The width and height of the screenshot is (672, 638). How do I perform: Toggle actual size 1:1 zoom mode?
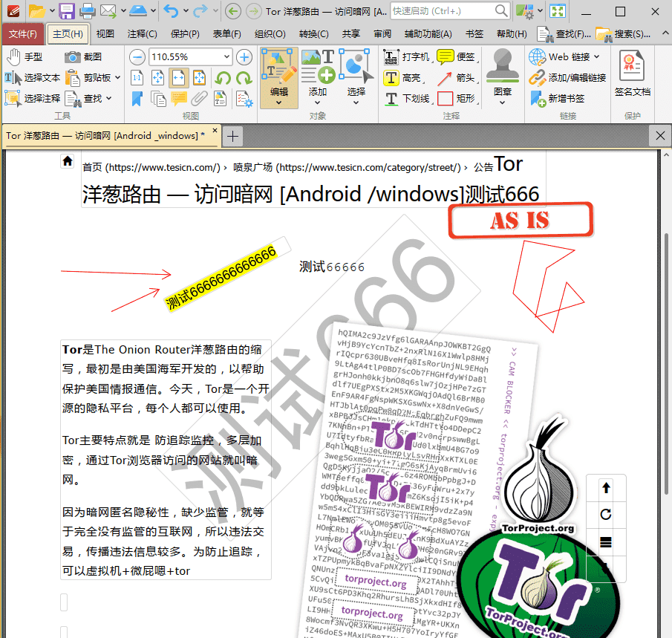pos(137,78)
